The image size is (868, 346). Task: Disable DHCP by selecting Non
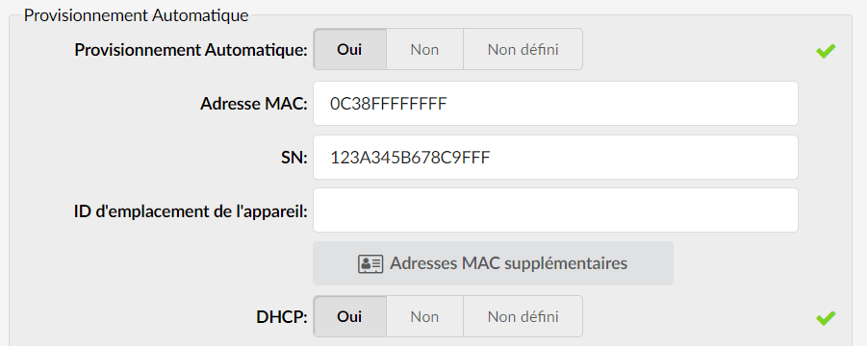click(x=424, y=317)
